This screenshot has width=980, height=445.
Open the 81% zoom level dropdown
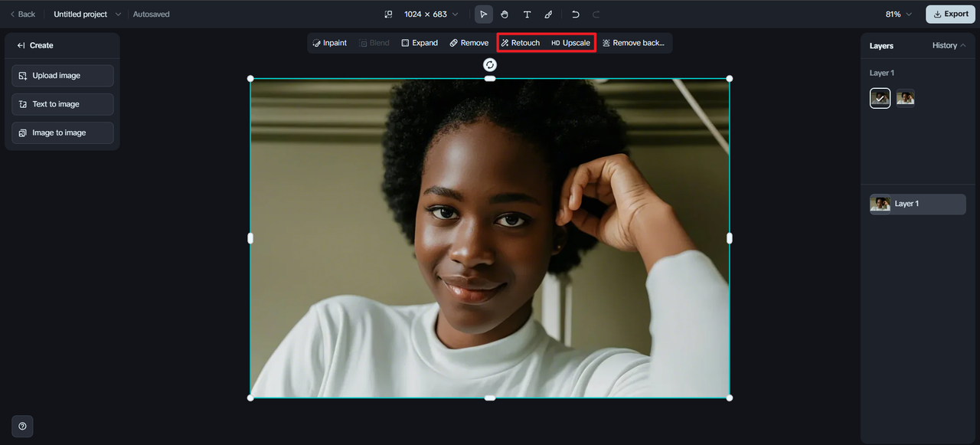coord(899,15)
